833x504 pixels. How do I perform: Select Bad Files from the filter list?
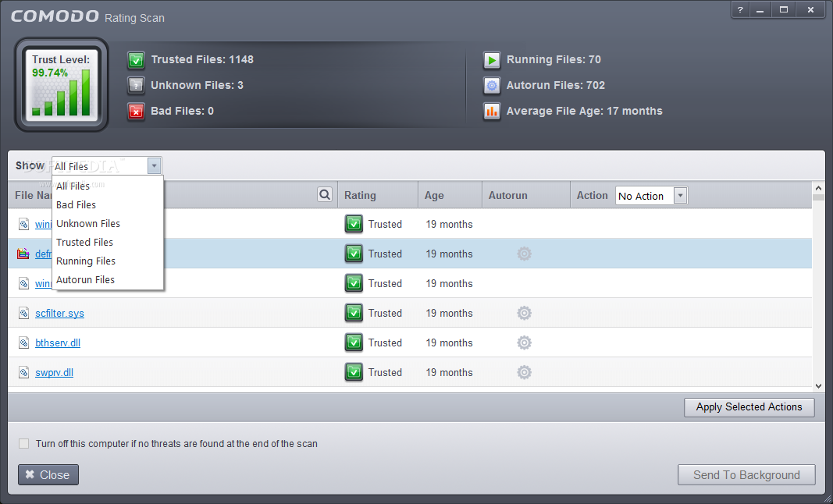point(77,204)
